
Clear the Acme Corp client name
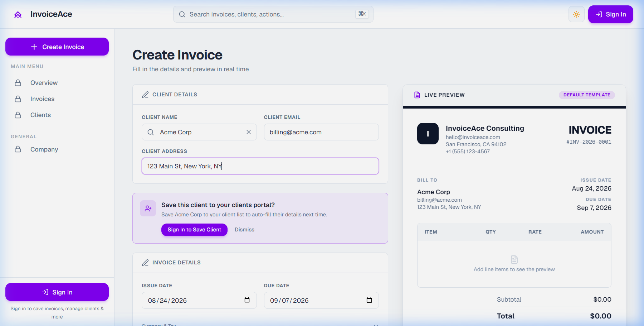[249, 132]
